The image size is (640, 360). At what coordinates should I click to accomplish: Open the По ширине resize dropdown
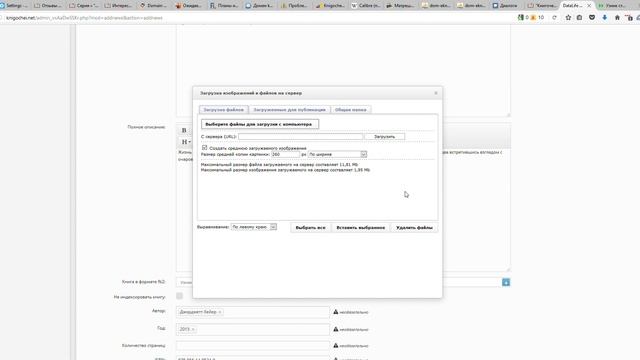337,155
